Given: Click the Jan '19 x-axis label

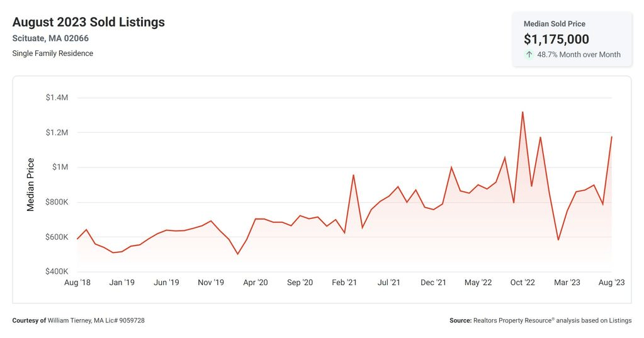Looking at the screenshot, I should click(x=122, y=283).
